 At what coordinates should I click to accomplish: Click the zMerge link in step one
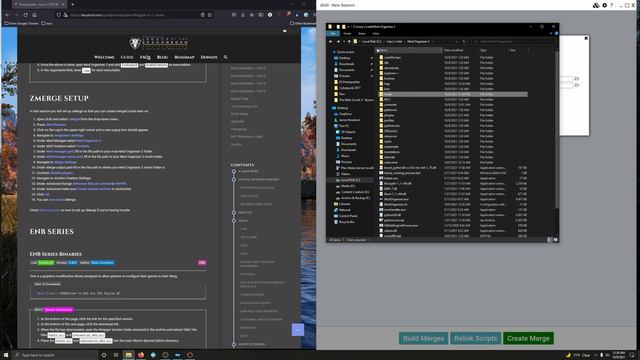pyautogui.click(x=74, y=119)
